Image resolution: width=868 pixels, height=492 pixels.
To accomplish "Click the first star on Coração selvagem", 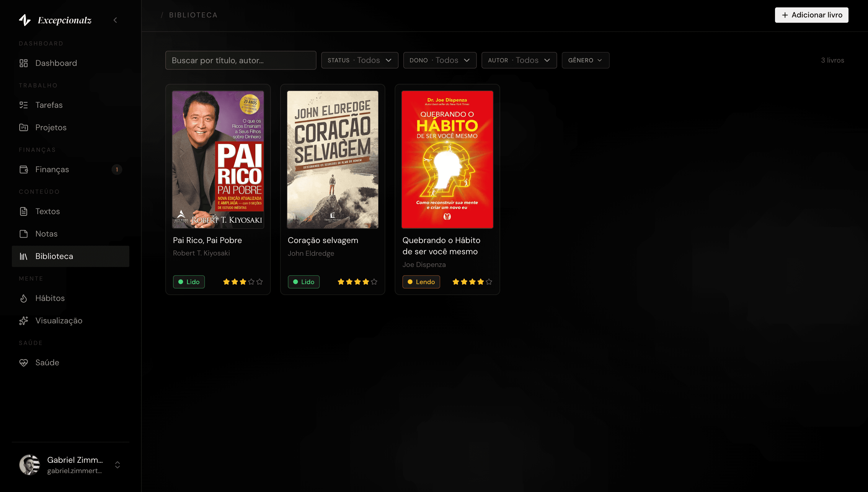I will point(341,281).
